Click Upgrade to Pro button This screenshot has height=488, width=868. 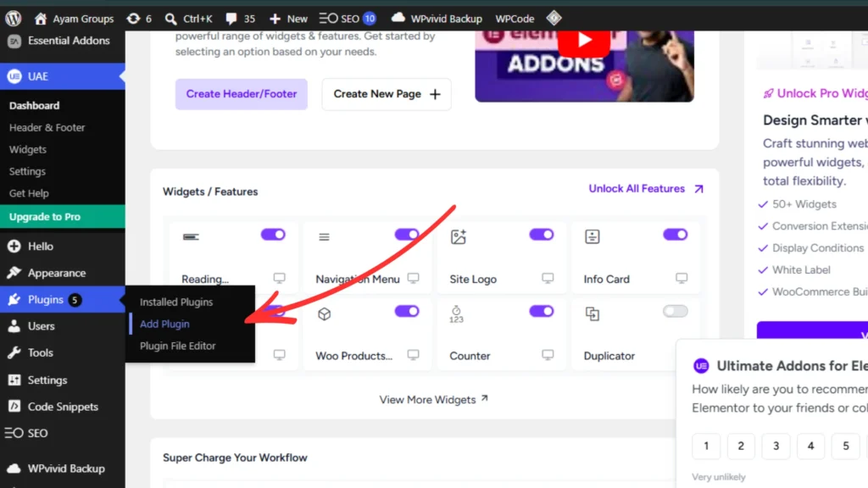pyautogui.click(x=63, y=217)
